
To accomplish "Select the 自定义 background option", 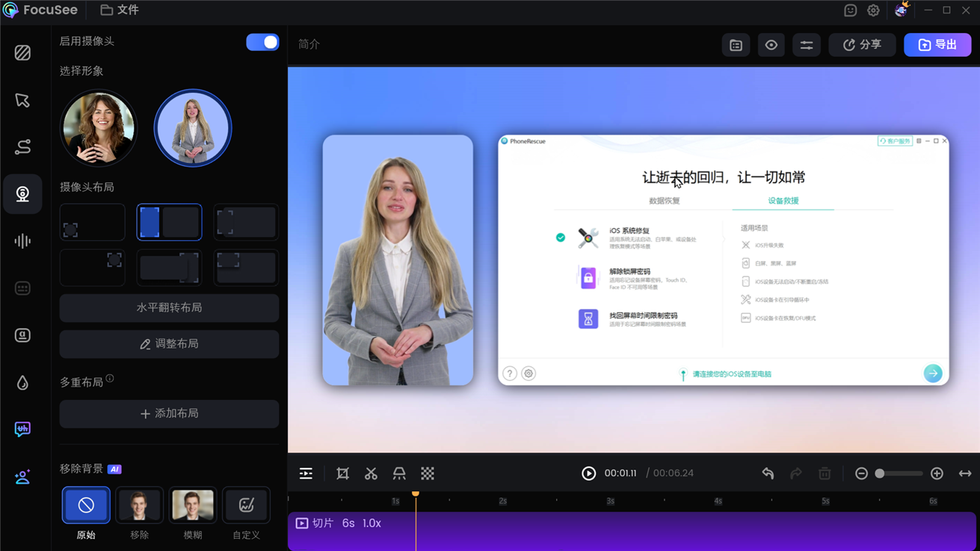I will coord(246,505).
